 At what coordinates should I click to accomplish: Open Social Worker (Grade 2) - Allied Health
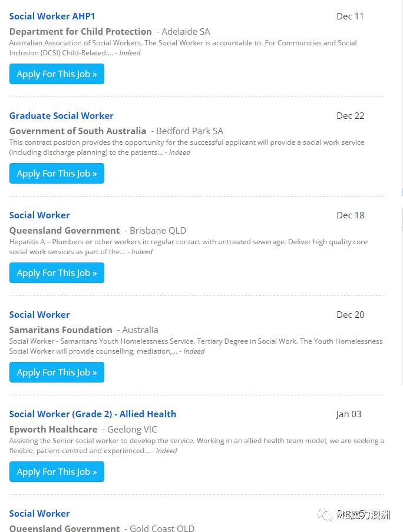click(93, 414)
